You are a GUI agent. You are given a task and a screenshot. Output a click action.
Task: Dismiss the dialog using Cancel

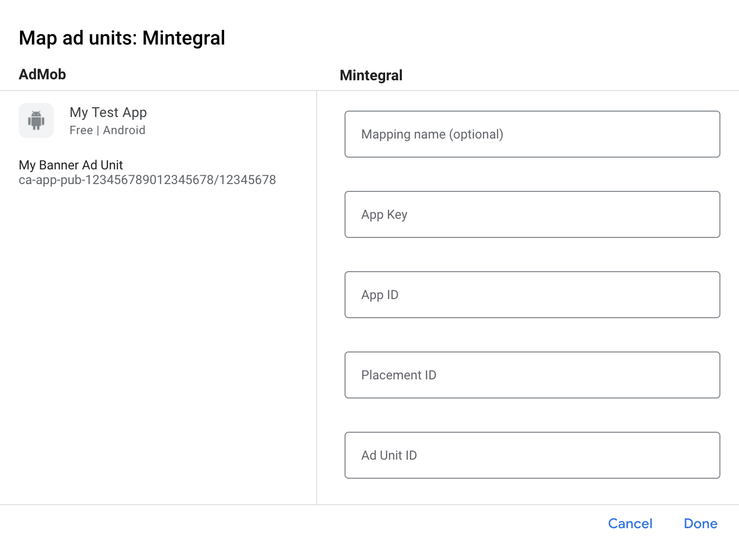(630, 523)
